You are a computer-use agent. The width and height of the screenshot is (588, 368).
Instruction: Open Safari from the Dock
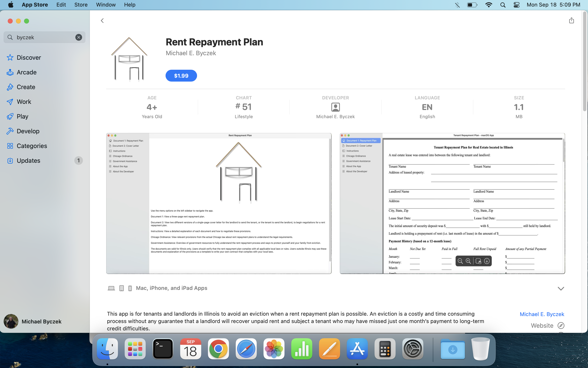[x=246, y=349]
